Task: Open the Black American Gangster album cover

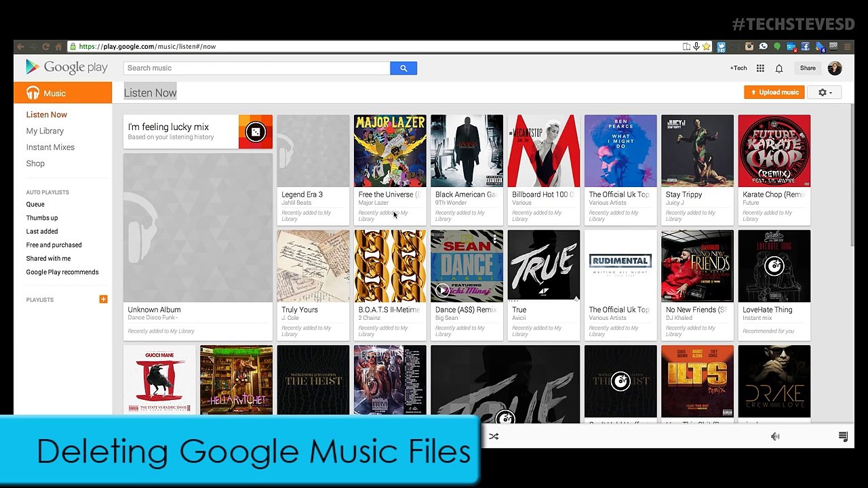Action: pos(467,150)
